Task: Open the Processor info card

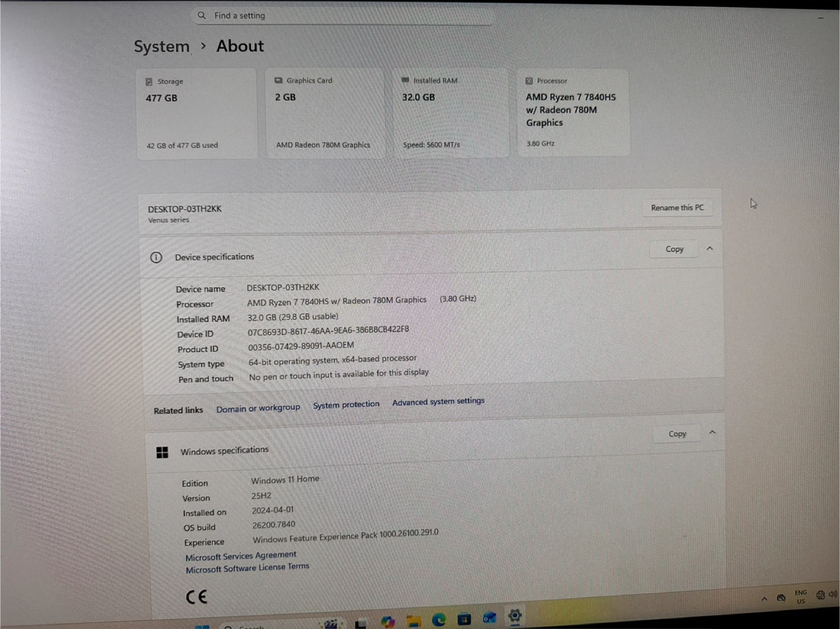Action: [x=573, y=112]
